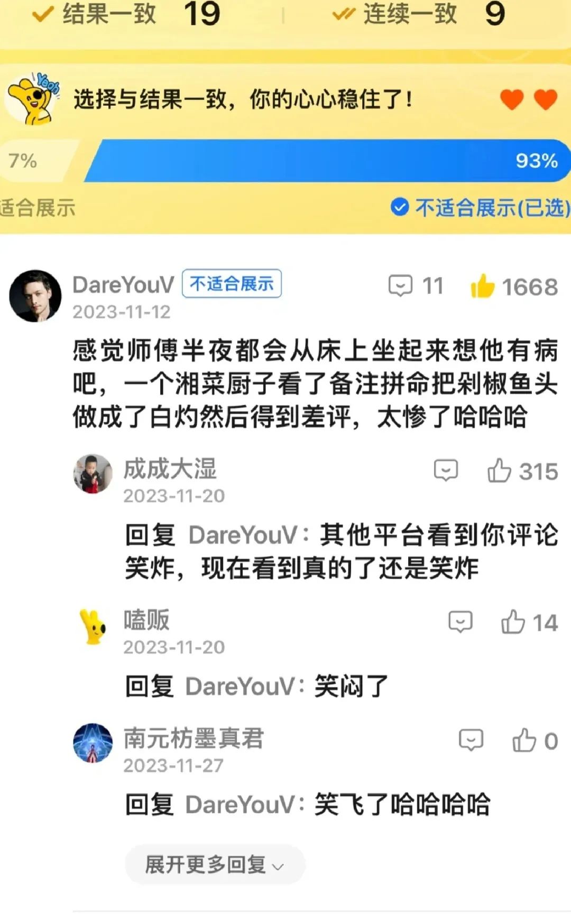571x924 pixels.
Task: Tap the 连续一致 9 stat
Action: (418, 14)
